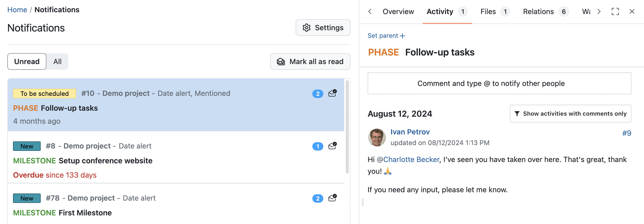Viewport: 644px width, 224px height.
Task: Open the Overview tab
Action: (398, 12)
